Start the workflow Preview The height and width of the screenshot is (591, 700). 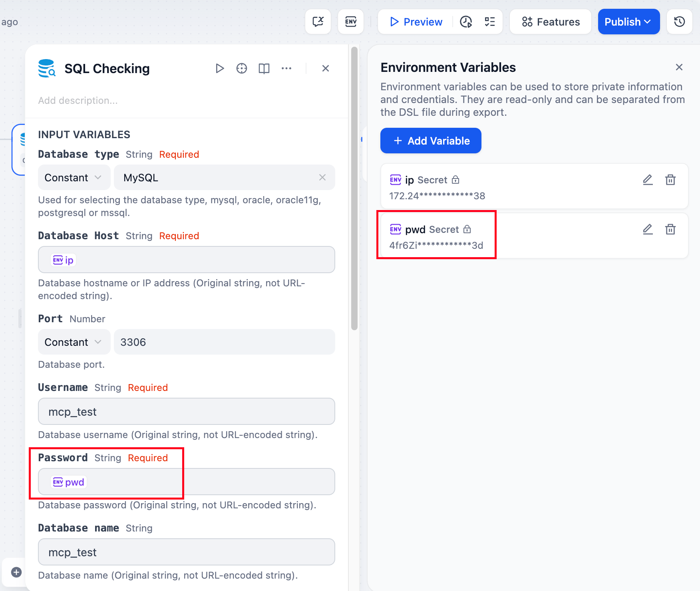point(416,22)
